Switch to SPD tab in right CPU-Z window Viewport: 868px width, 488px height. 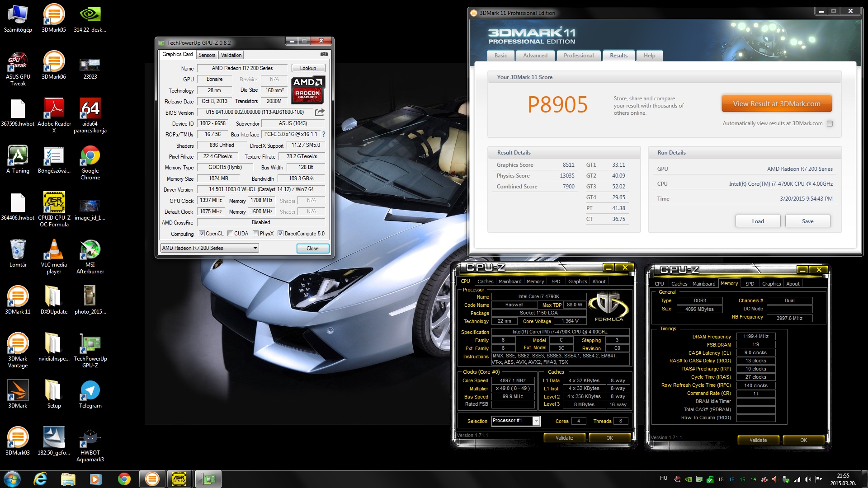750,284
